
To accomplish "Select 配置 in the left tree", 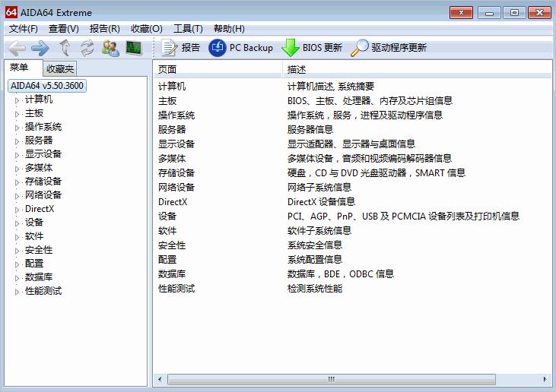I will click(34, 264).
